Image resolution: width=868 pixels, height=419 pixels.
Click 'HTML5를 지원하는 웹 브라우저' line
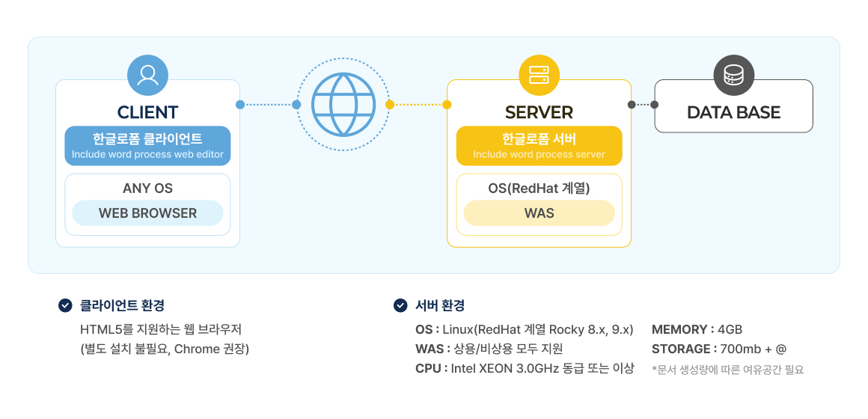pyautogui.click(x=161, y=329)
